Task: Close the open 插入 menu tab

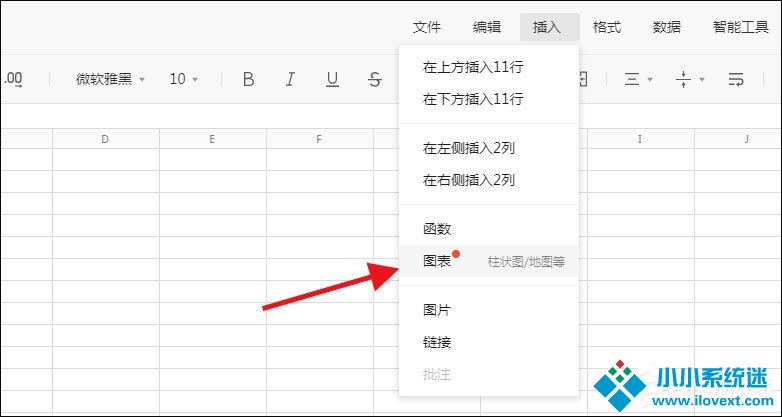Action: coord(549,27)
